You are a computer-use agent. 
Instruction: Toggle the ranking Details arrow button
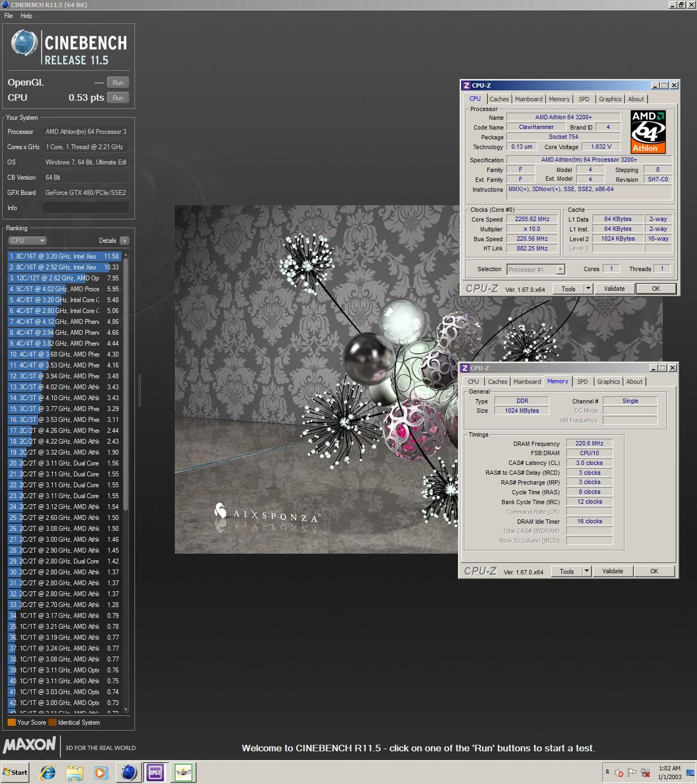(x=124, y=240)
